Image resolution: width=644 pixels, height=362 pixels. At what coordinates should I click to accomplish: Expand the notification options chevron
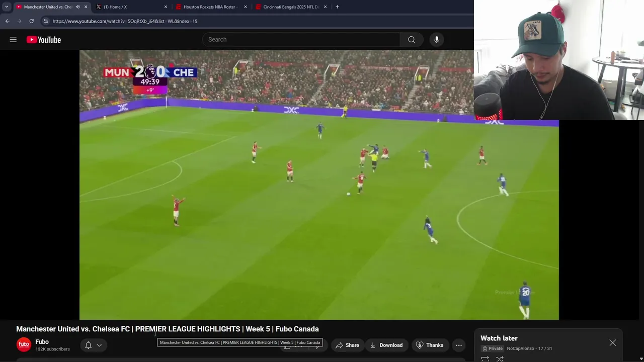tap(99, 345)
